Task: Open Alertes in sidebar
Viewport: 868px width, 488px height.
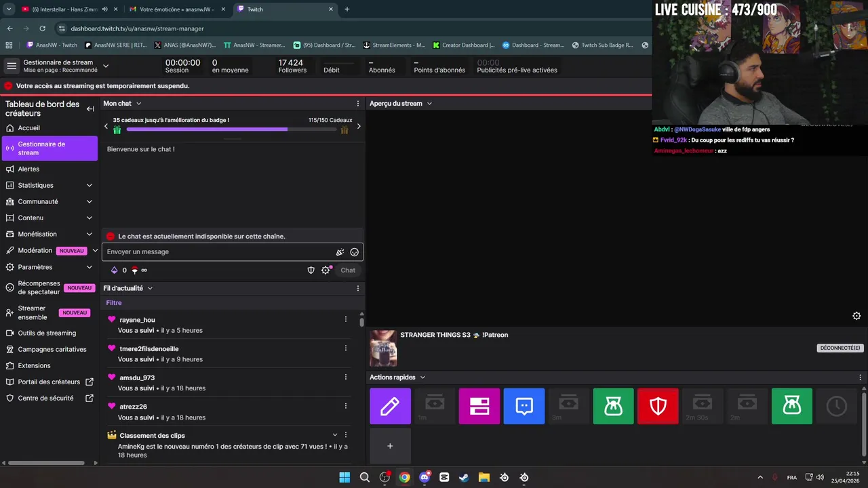Action: click(50, 169)
